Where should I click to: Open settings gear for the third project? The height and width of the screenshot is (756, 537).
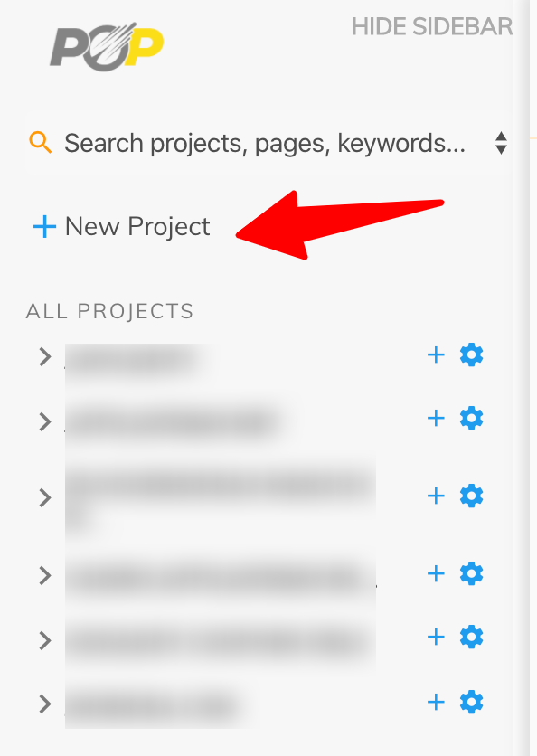click(x=471, y=496)
